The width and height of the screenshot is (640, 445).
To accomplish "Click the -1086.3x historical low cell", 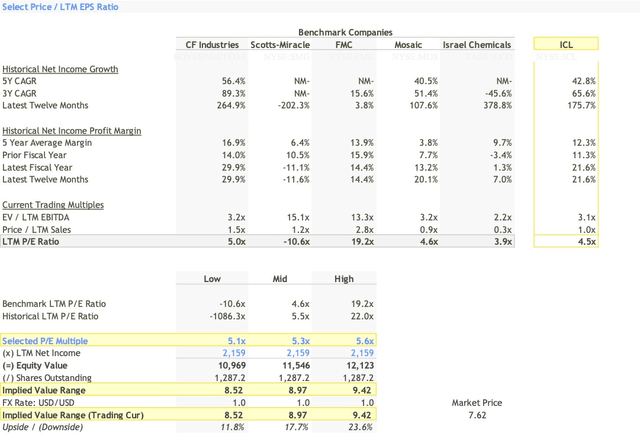I will 227,316.
